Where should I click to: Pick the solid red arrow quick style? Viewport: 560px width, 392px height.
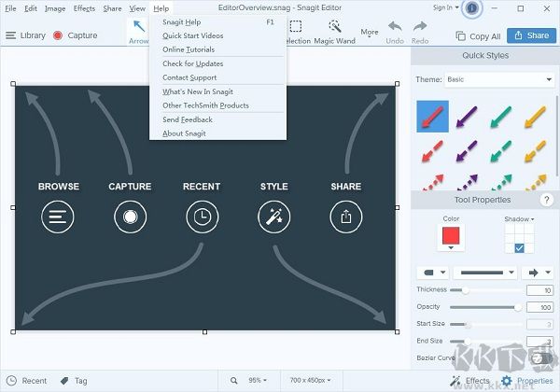(x=432, y=117)
